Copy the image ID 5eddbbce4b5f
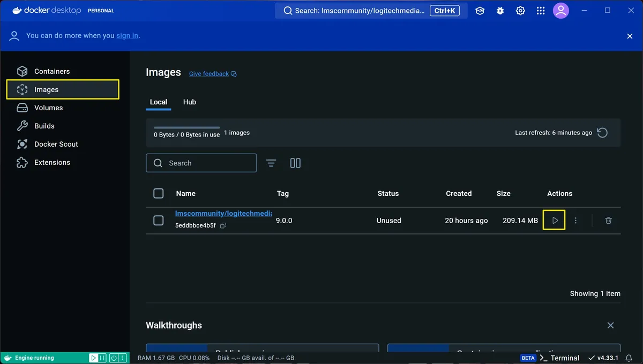 tap(223, 226)
